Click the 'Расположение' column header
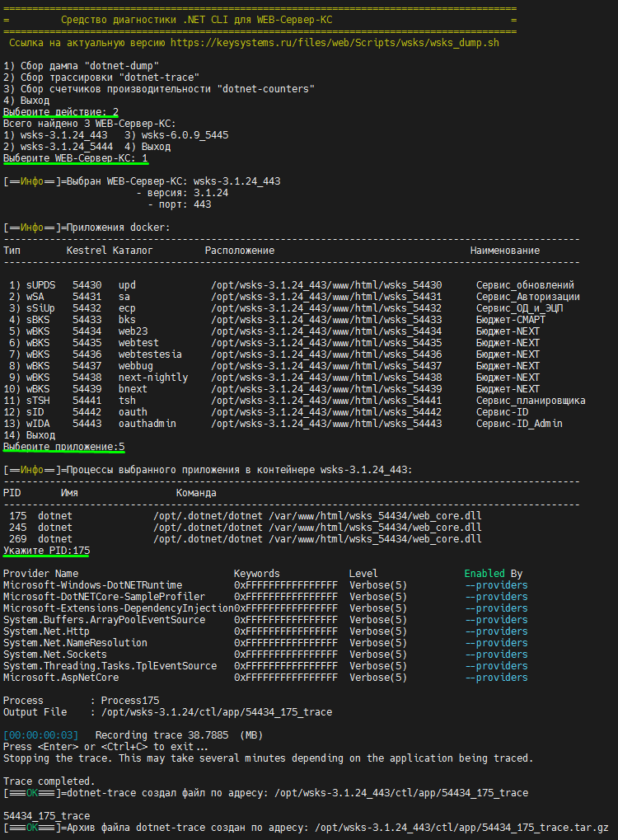Viewport: 618px width, 840px height. click(x=240, y=251)
